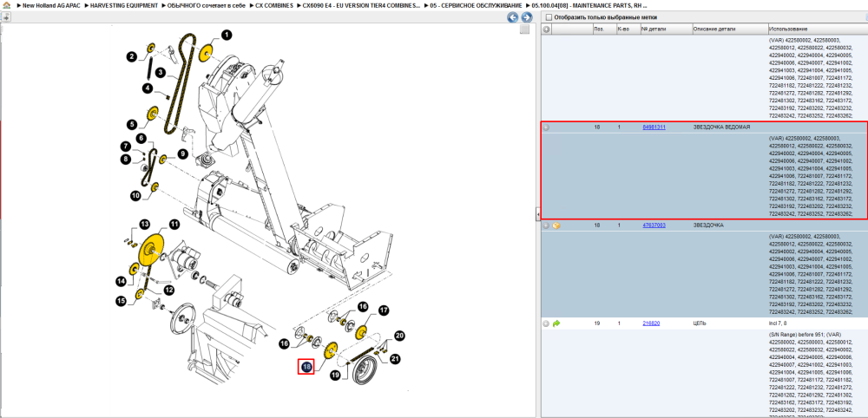This screenshot has width=868, height=418.
Task: Select 'ЗВЕЗДОЧКА ВЕДОМАЯ' description text
Action: [721, 127]
